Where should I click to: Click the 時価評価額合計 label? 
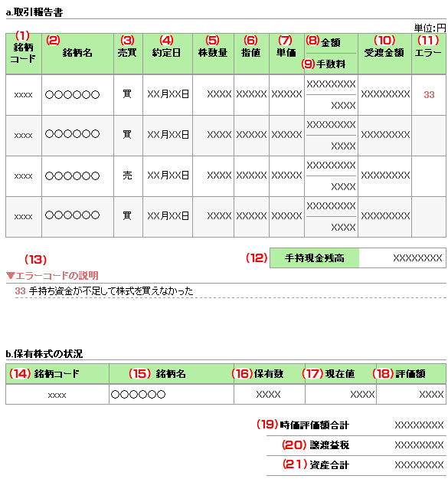(x=314, y=425)
